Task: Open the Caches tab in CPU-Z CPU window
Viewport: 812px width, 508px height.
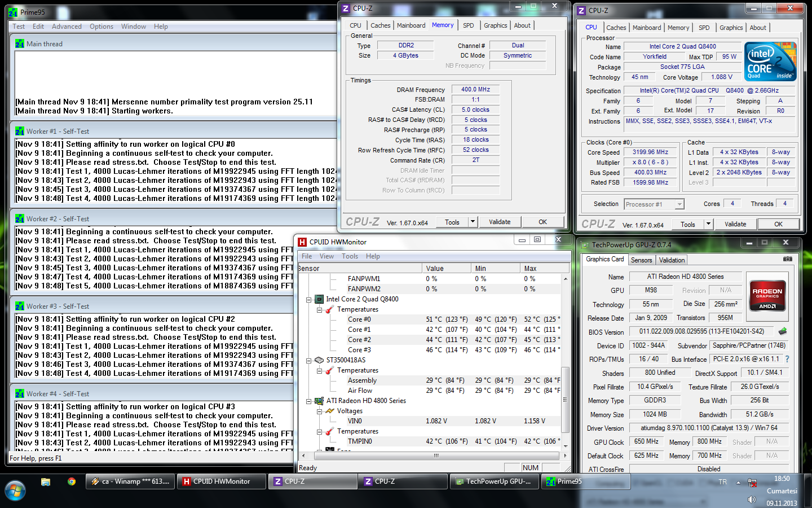Action: 616,28
